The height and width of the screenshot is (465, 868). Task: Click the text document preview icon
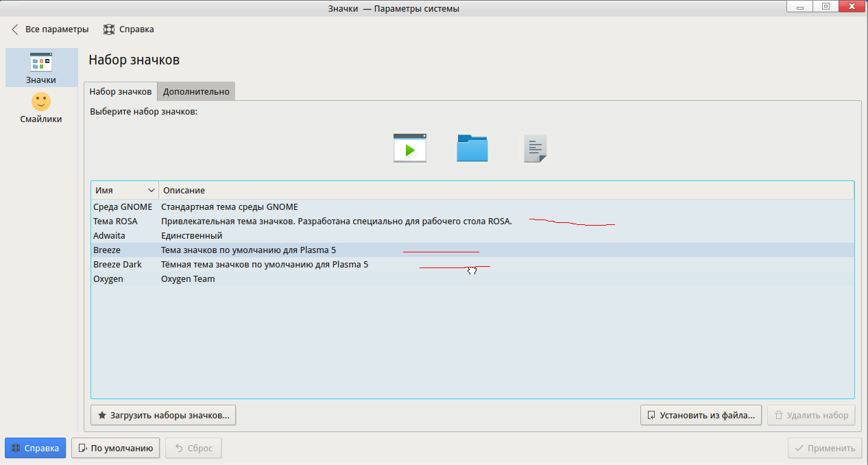[x=535, y=148]
